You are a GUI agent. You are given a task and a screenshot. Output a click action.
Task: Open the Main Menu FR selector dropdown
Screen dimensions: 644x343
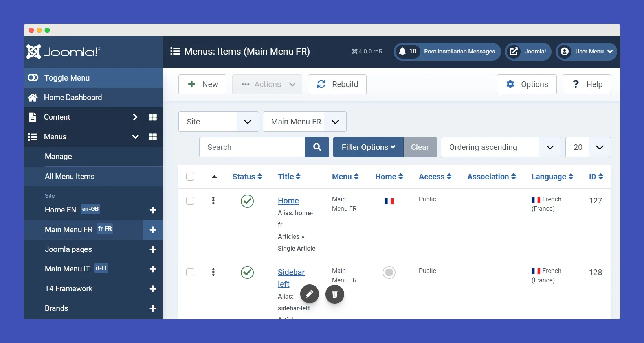click(x=305, y=122)
